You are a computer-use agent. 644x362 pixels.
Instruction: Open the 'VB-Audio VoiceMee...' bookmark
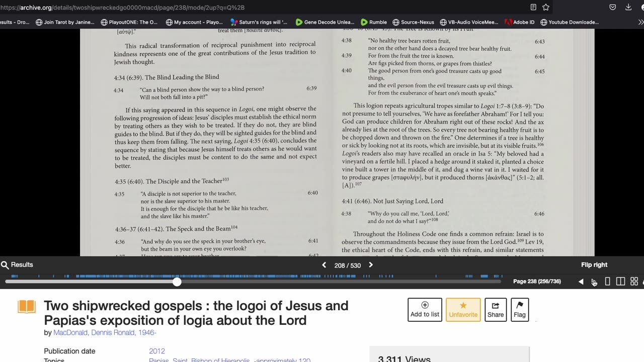click(469, 22)
